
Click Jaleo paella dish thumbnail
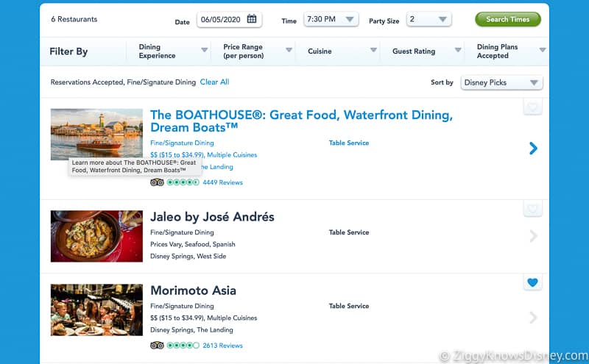pos(96,236)
